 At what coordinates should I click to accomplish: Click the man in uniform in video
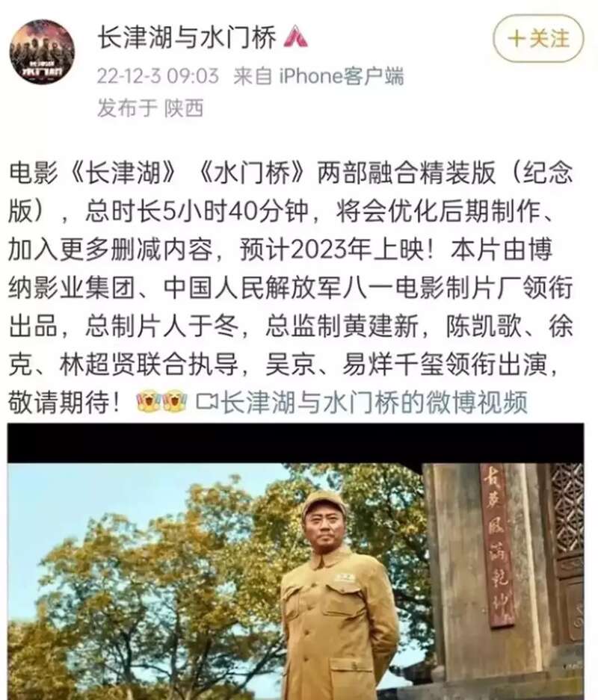click(x=339, y=598)
